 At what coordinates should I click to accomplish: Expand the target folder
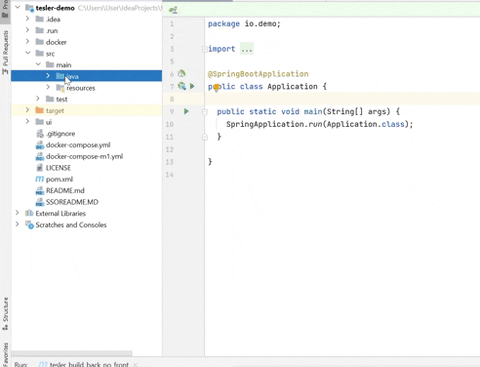coord(28,110)
